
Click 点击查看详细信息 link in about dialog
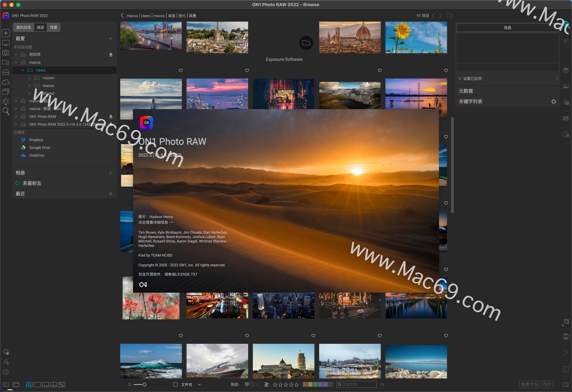pos(155,222)
